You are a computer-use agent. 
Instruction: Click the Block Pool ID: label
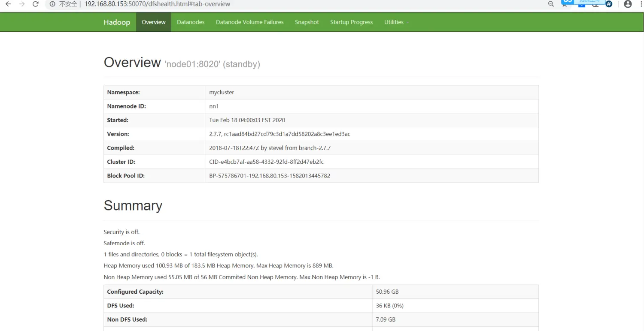point(126,176)
